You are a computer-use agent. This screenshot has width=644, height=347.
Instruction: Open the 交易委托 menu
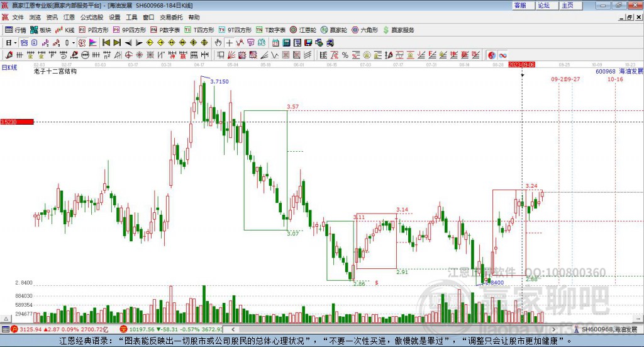(x=171, y=17)
